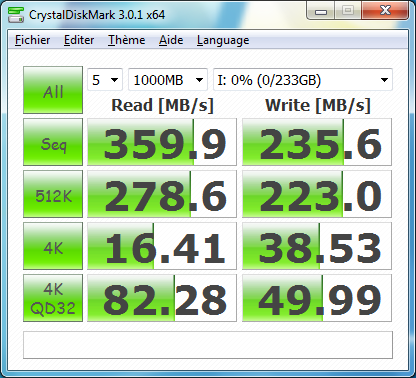Click the Read [MB/s] column header

coord(162,105)
